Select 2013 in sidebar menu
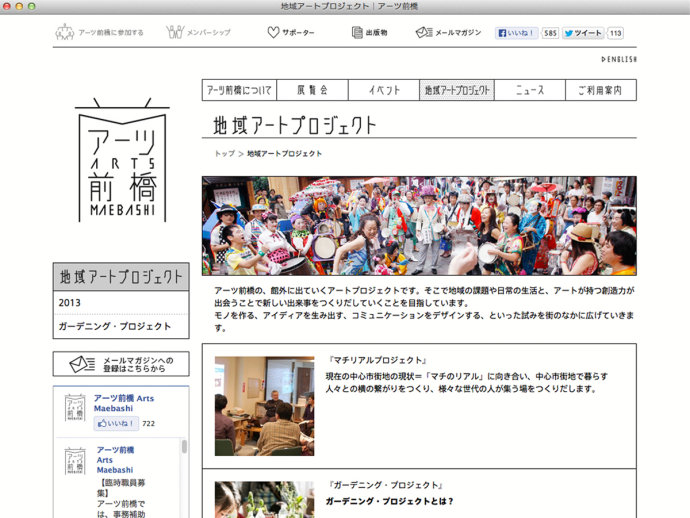 pyautogui.click(x=121, y=303)
